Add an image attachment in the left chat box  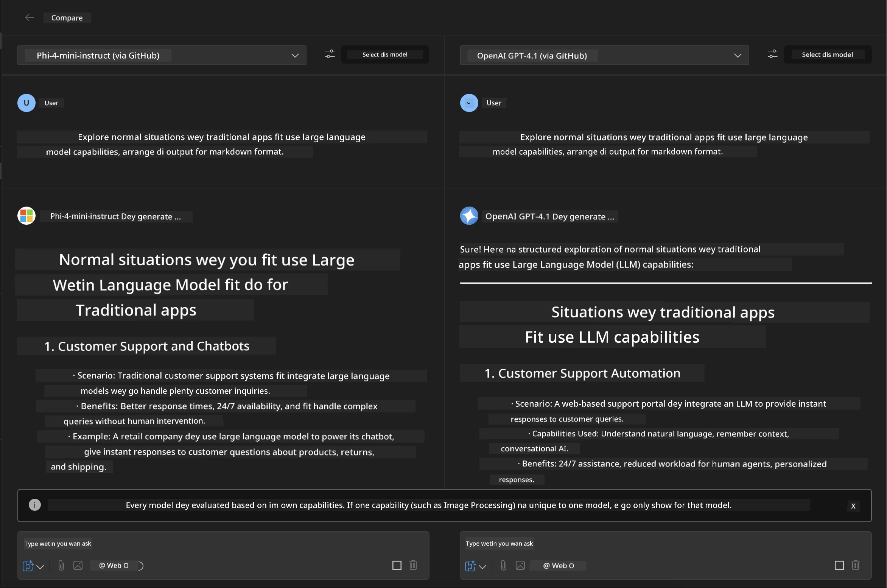78,565
